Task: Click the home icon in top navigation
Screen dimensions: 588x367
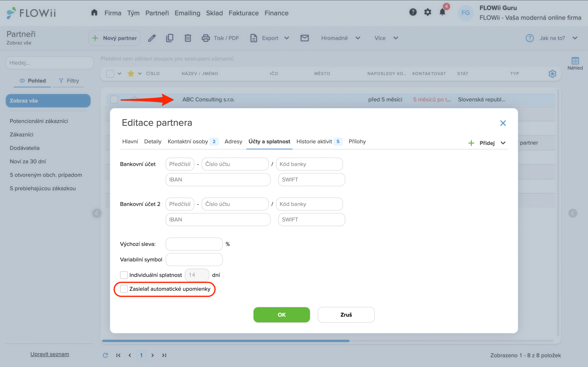Action: pos(94,13)
